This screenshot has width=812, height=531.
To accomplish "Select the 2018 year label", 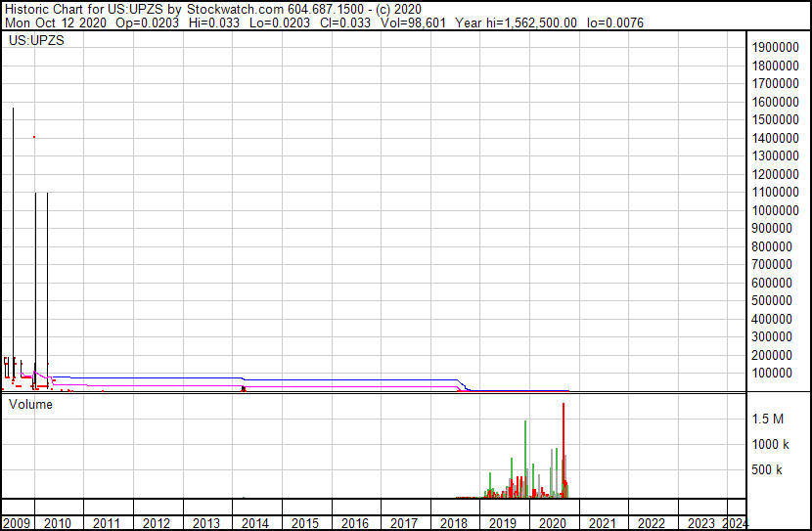I will (454, 523).
